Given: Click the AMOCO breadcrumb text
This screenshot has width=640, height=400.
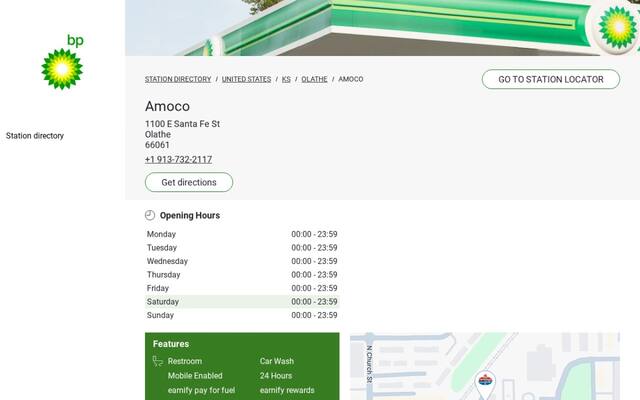Looking at the screenshot, I should point(351,79).
